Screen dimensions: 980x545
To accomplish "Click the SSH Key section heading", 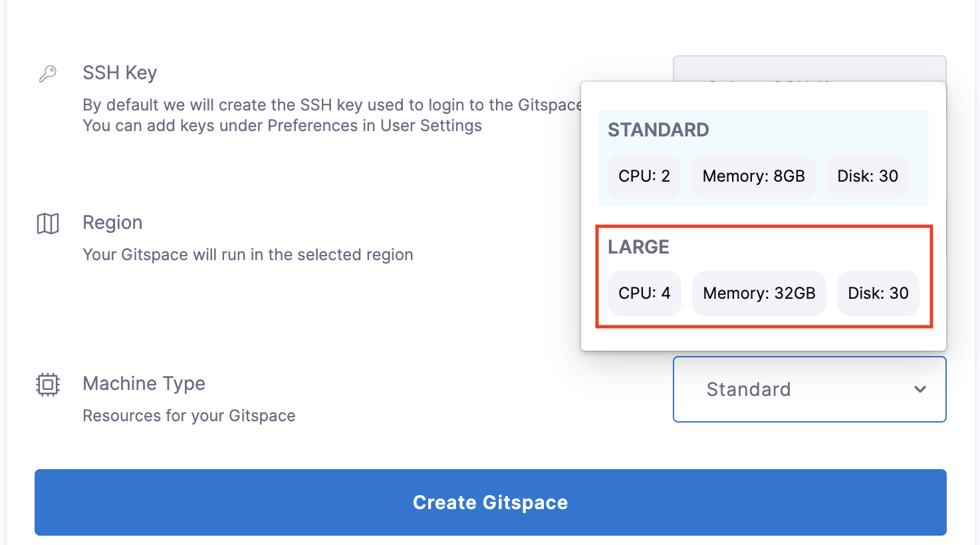I will coord(120,73).
